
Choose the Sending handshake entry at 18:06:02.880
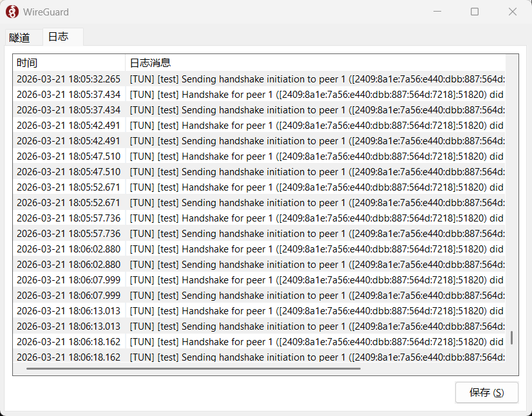[x=258, y=265]
